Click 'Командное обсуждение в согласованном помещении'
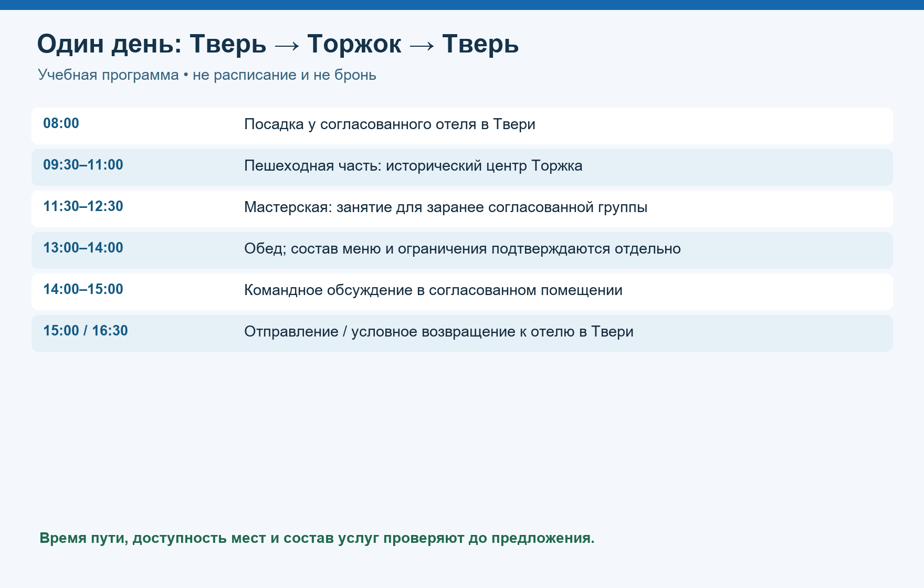 click(433, 290)
